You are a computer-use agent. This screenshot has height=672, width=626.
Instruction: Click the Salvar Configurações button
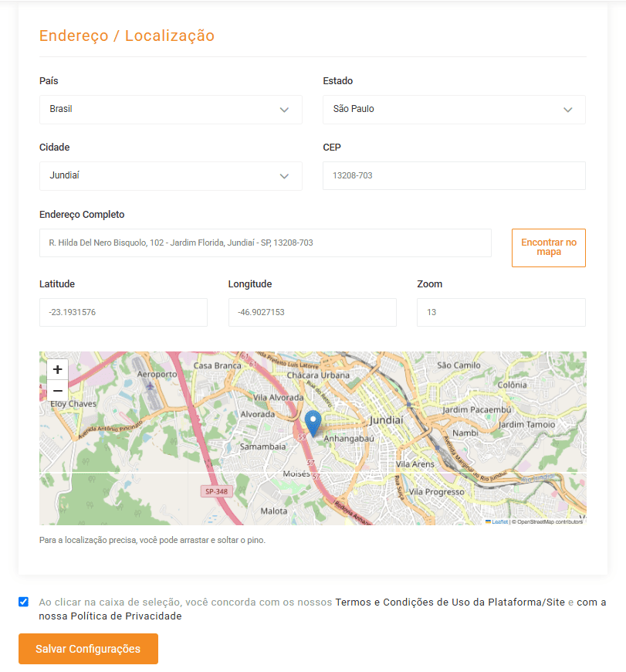tap(88, 649)
